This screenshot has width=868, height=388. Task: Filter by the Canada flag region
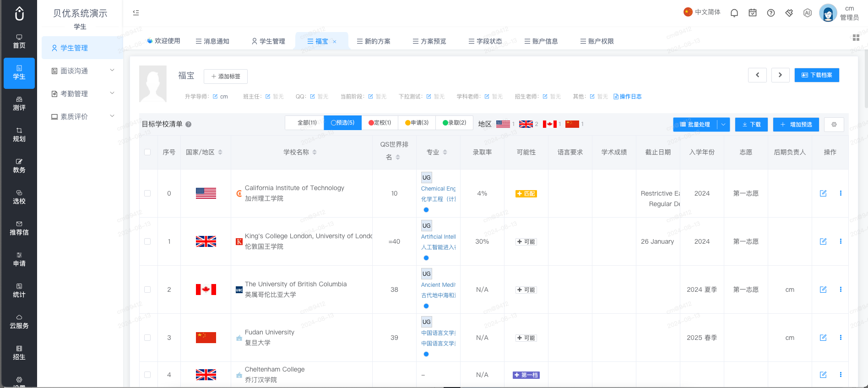tap(549, 124)
